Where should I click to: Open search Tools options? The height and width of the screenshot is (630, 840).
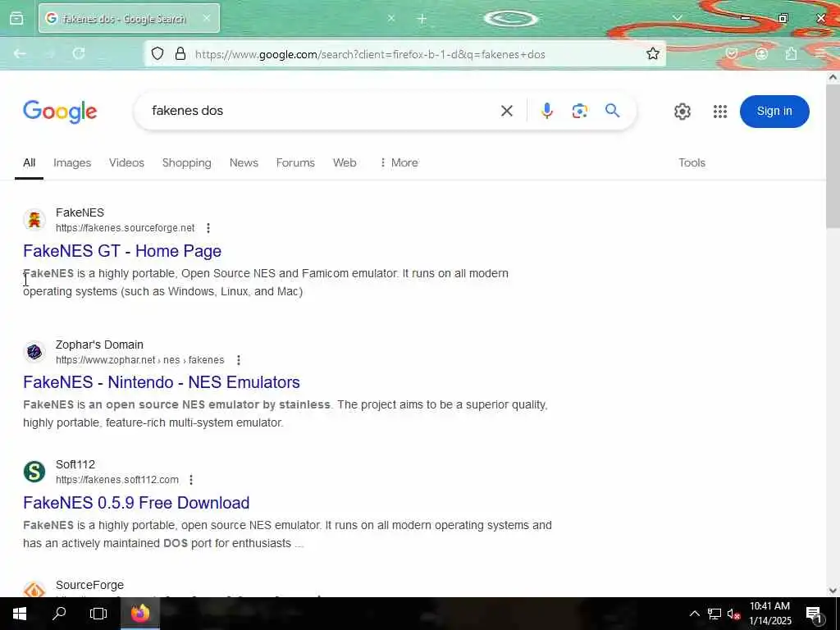(x=692, y=163)
